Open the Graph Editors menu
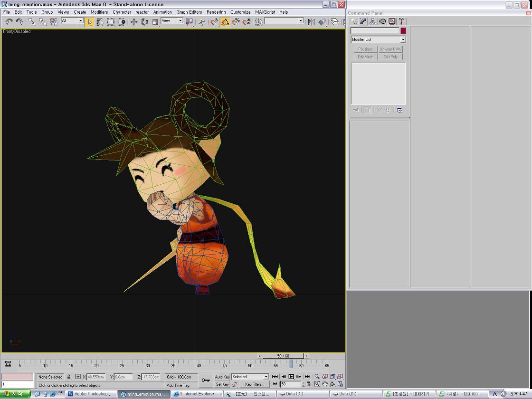 [189, 12]
